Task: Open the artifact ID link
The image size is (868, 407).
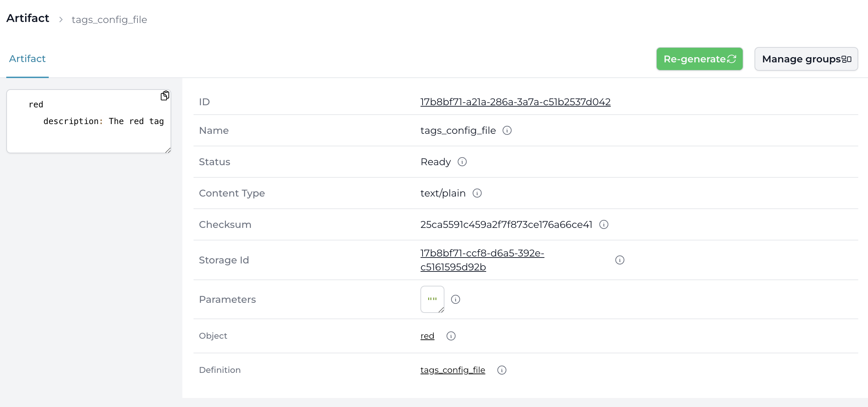Action: [515, 102]
